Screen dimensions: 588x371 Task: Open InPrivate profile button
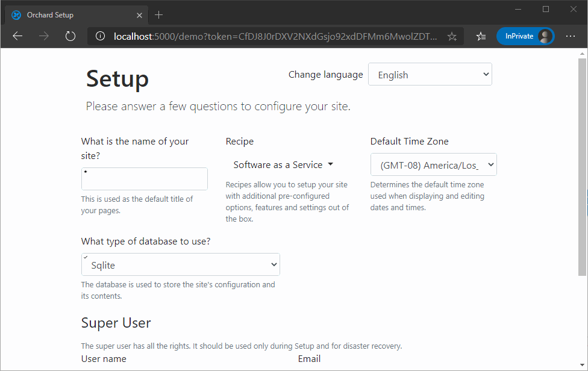[x=525, y=36]
